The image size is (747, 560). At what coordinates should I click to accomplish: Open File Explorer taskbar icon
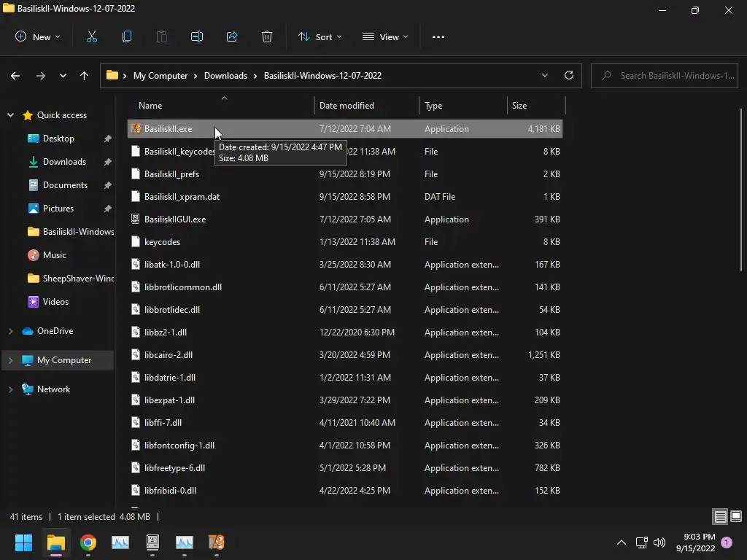point(55,542)
